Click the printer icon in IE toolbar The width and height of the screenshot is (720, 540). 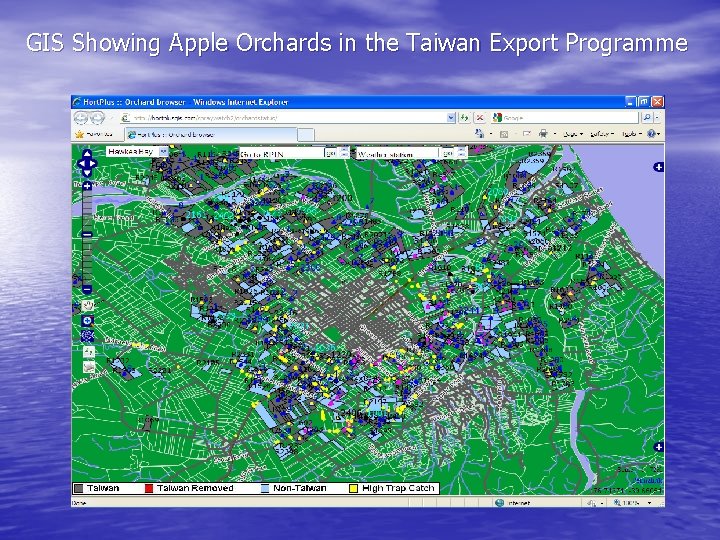coord(543,134)
